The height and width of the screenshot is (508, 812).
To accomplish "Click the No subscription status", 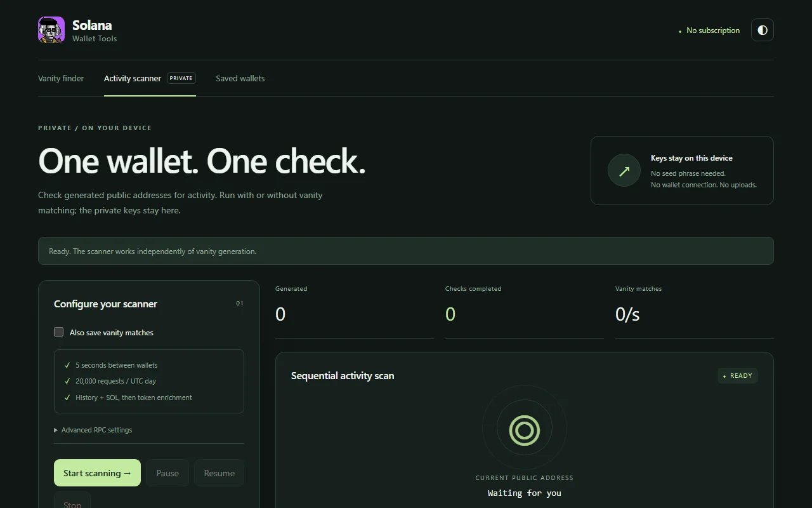I will point(709,30).
